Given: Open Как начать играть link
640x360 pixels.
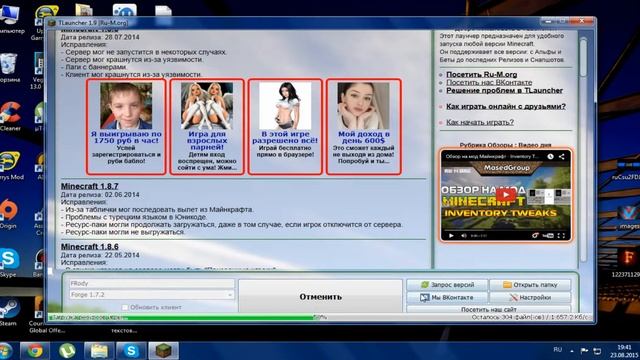Looking at the screenshot, I should (480, 122).
